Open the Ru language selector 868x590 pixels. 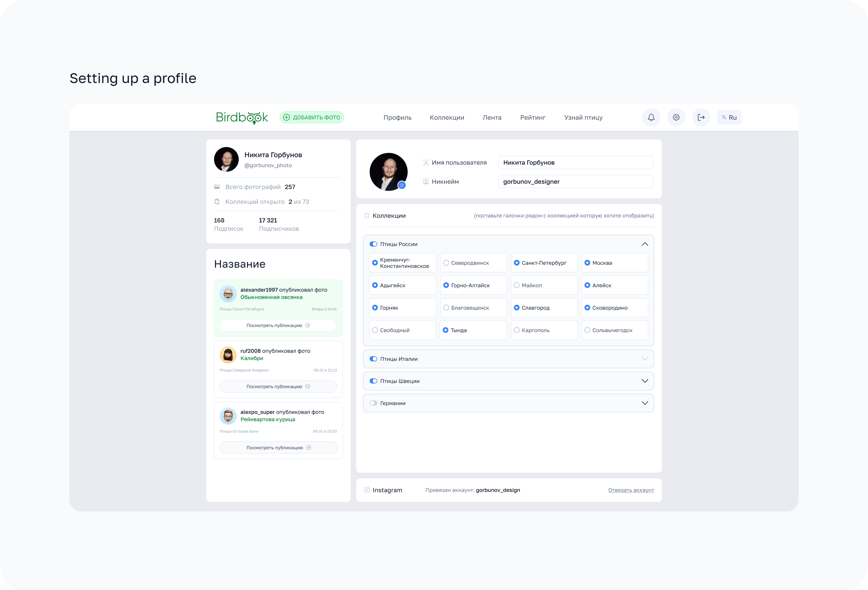tap(729, 117)
